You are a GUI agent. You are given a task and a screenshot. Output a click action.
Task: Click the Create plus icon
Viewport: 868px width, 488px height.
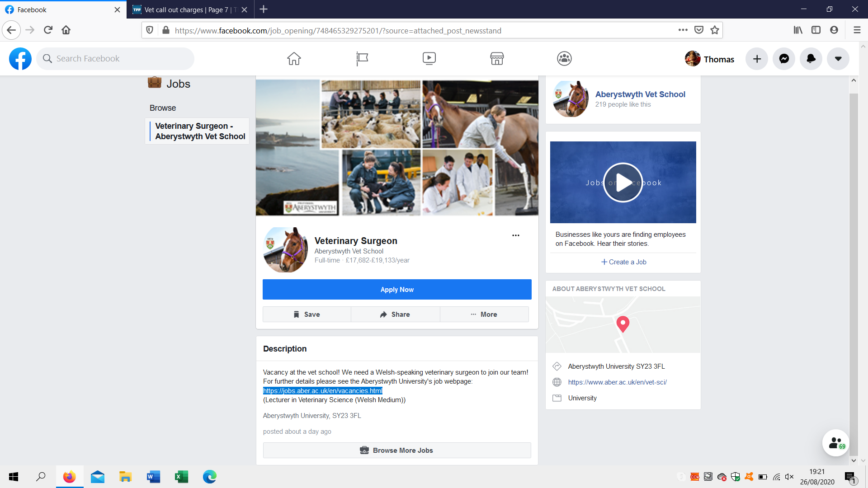757,59
